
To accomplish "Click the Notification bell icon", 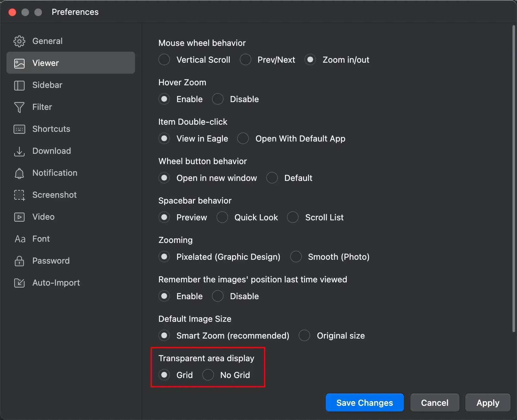I will [x=19, y=173].
